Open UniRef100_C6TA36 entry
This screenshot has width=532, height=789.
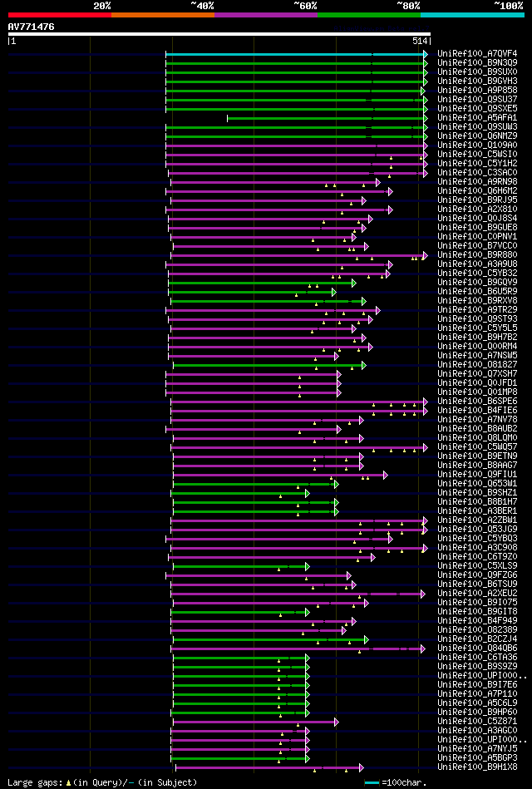(x=478, y=657)
